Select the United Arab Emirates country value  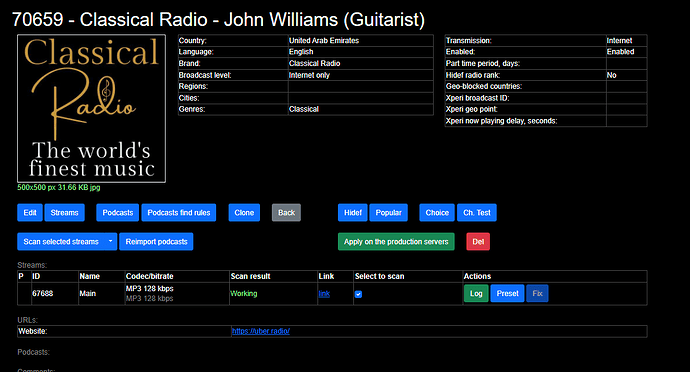pos(324,41)
